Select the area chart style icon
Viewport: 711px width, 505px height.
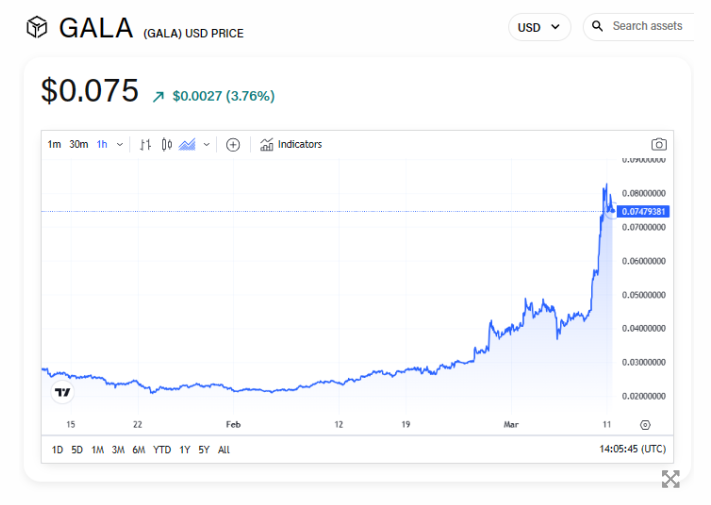coord(188,145)
